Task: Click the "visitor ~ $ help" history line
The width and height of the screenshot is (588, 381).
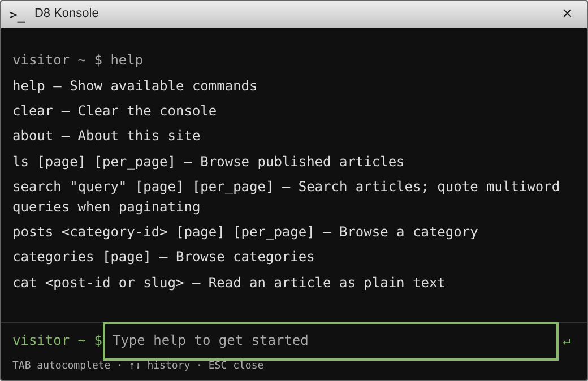Action: click(x=78, y=60)
